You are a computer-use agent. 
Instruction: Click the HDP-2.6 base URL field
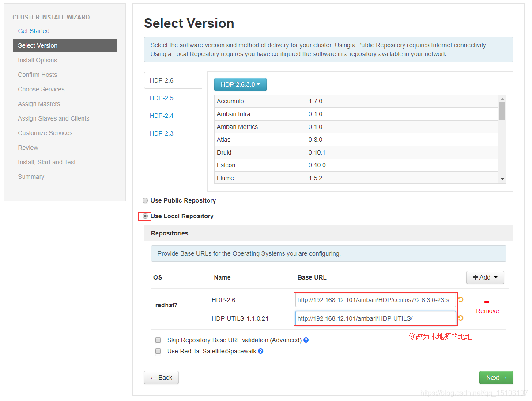point(376,300)
